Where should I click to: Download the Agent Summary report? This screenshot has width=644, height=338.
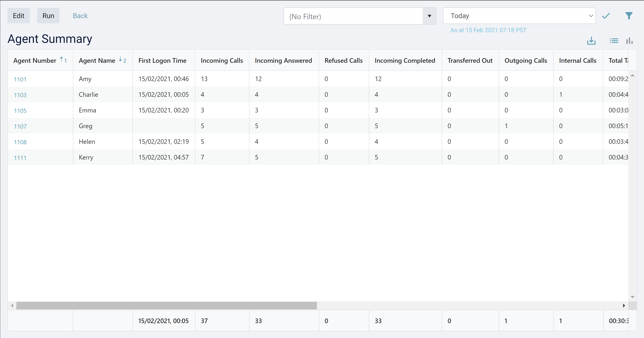[591, 40]
